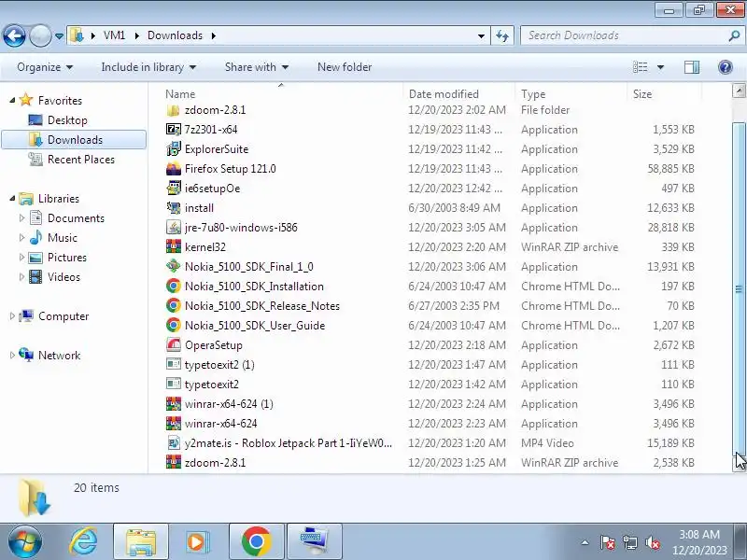Expand the Computer tree node
This screenshot has width=747, height=560.
pyautogui.click(x=12, y=315)
